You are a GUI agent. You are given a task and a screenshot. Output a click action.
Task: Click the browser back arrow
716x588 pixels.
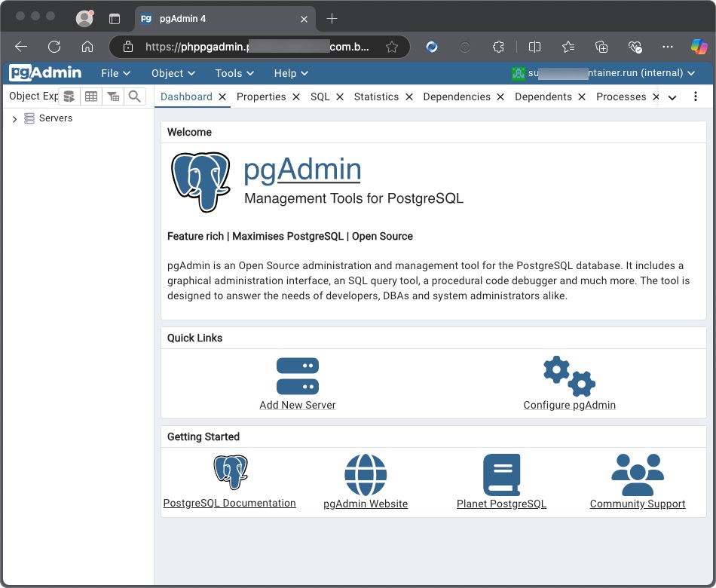coord(21,47)
